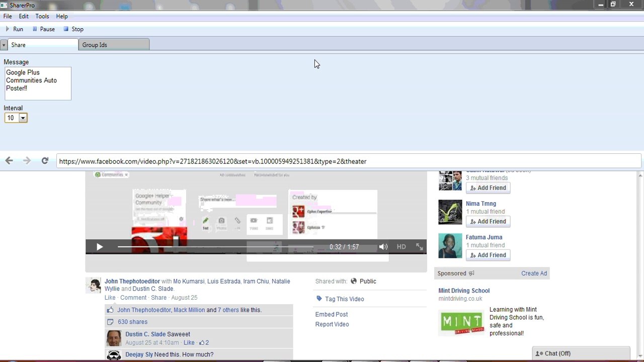This screenshot has height=362, width=644.
Task: Click Report Video link
Action: pyautogui.click(x=332, y=325)
